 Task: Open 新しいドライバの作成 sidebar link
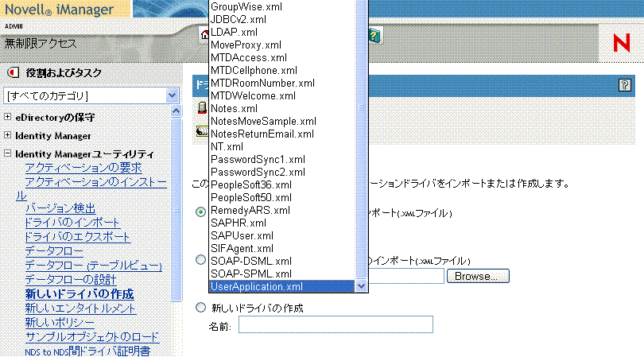[x=80, y=294]
